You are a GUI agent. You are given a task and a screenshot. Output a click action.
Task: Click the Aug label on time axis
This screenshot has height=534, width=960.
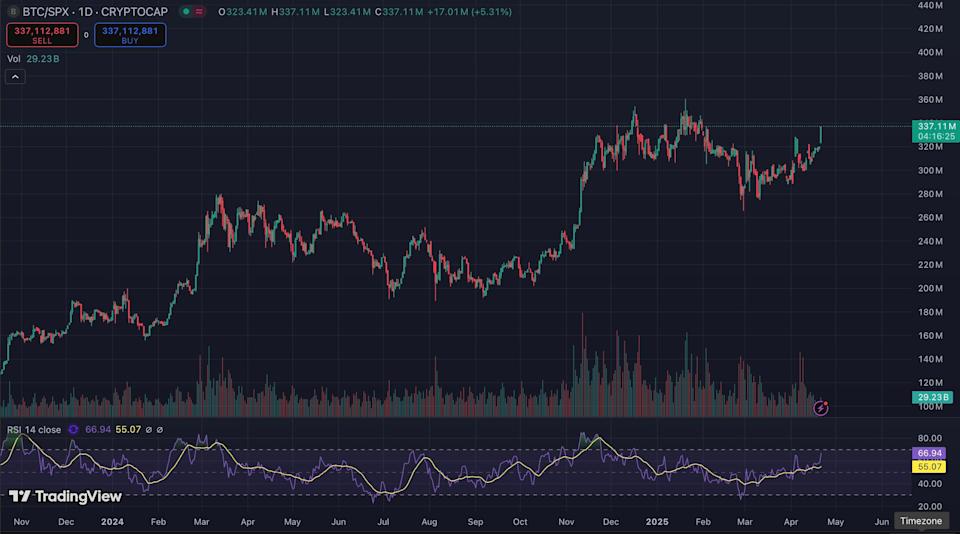click(x=429, y=522)
